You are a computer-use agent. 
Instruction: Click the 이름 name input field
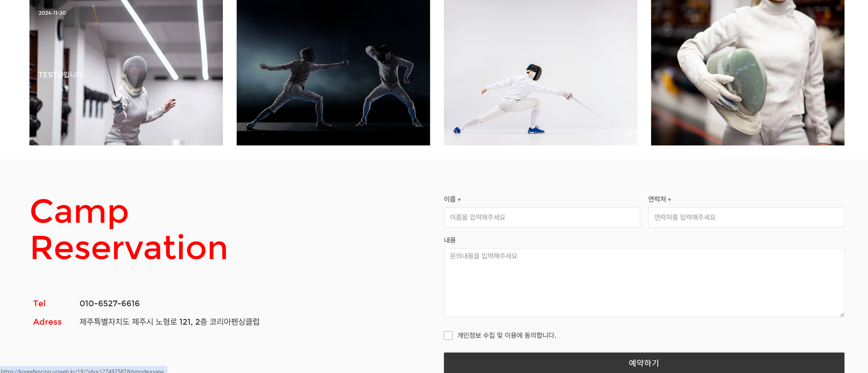point(542,217)
